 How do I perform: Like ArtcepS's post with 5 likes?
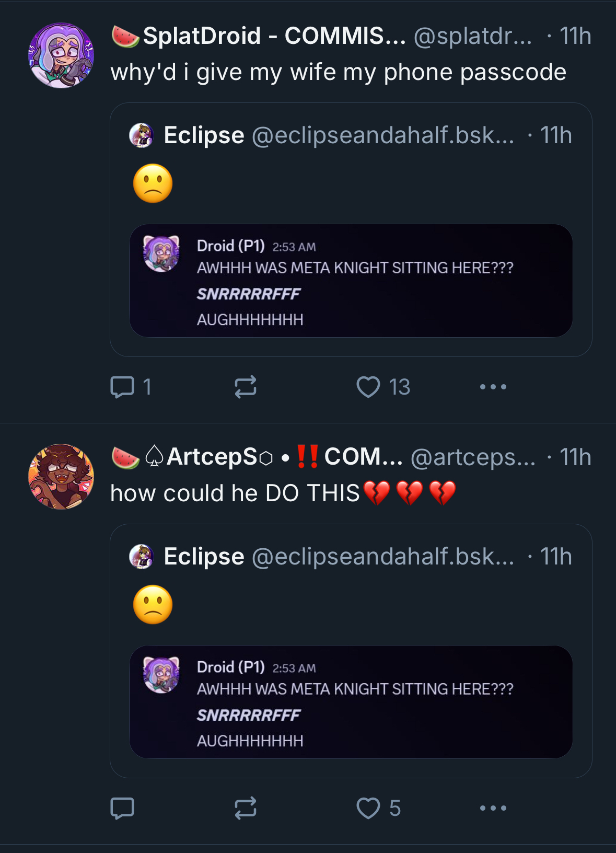pyautogui.click(x=368, y=808)
